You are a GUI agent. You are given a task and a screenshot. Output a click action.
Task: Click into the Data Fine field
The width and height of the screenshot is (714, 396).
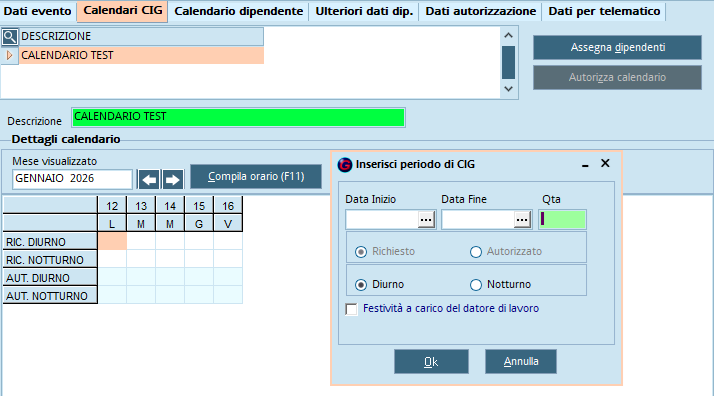click(x=478, y=220)
